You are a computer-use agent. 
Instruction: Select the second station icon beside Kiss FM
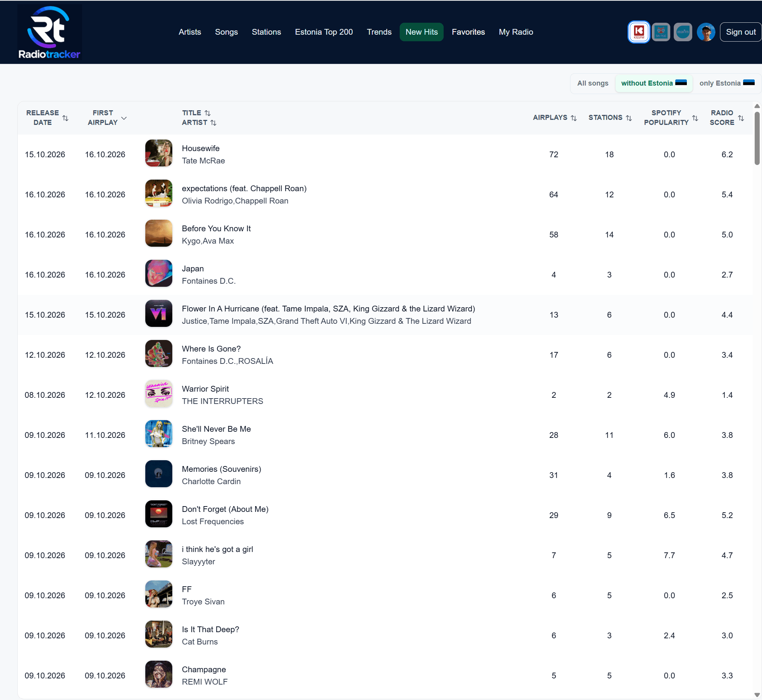(661, 32)
